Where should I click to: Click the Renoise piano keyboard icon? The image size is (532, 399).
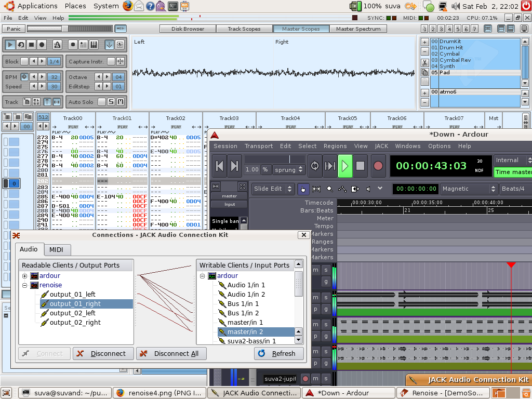94,45
